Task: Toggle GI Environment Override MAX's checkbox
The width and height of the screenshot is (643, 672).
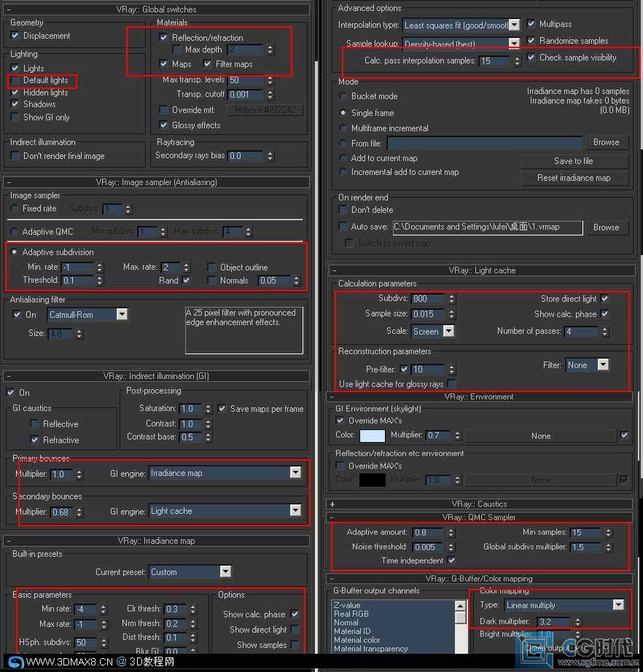Action: click(x=340, y=421)
